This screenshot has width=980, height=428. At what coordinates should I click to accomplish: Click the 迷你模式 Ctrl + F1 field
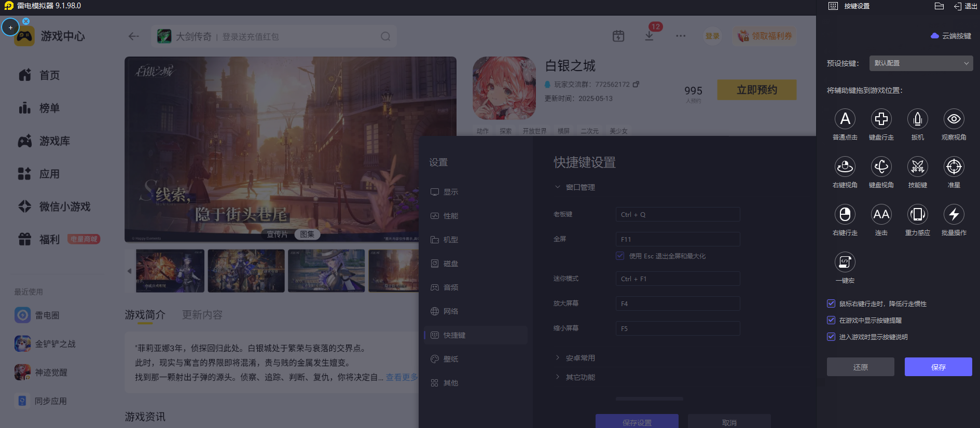[678, 279]
